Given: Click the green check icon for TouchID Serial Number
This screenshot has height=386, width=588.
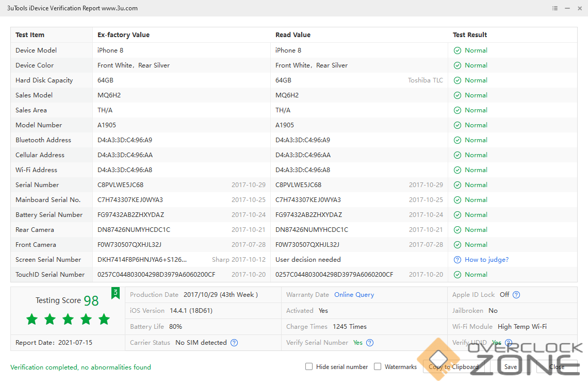Looking at the screenshot, I should click(x=457, y=275).
